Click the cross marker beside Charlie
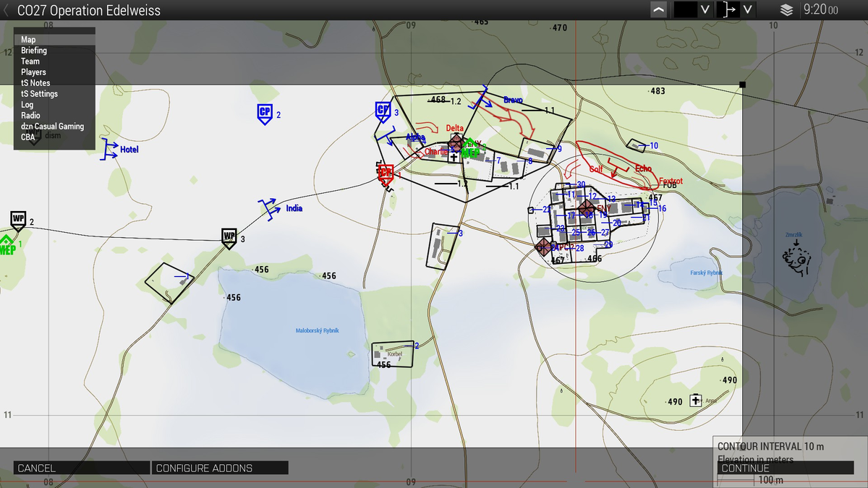 click(x=454, y=156)
